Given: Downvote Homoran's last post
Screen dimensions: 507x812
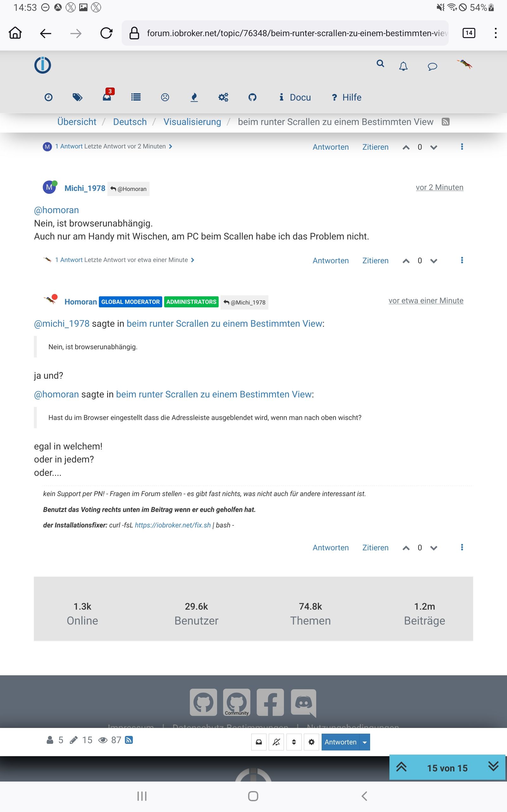Looking at the screenshot, I should point(433,548).
